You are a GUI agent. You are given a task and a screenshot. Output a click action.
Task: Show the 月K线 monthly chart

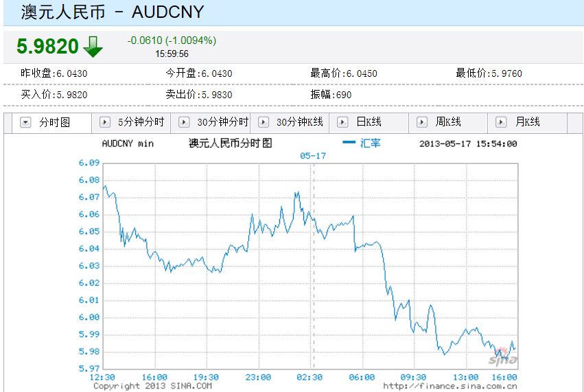pyautogui.click(x=528, y=123)
